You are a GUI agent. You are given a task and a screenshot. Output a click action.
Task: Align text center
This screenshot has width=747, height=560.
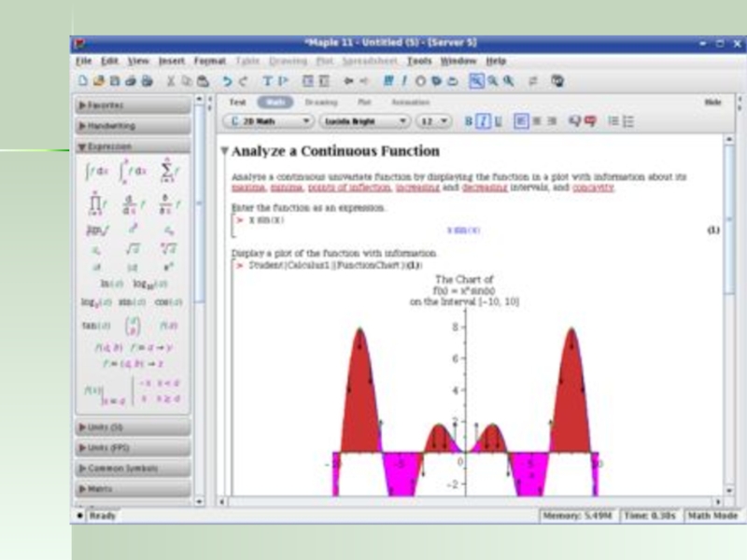tap(536, 121)
